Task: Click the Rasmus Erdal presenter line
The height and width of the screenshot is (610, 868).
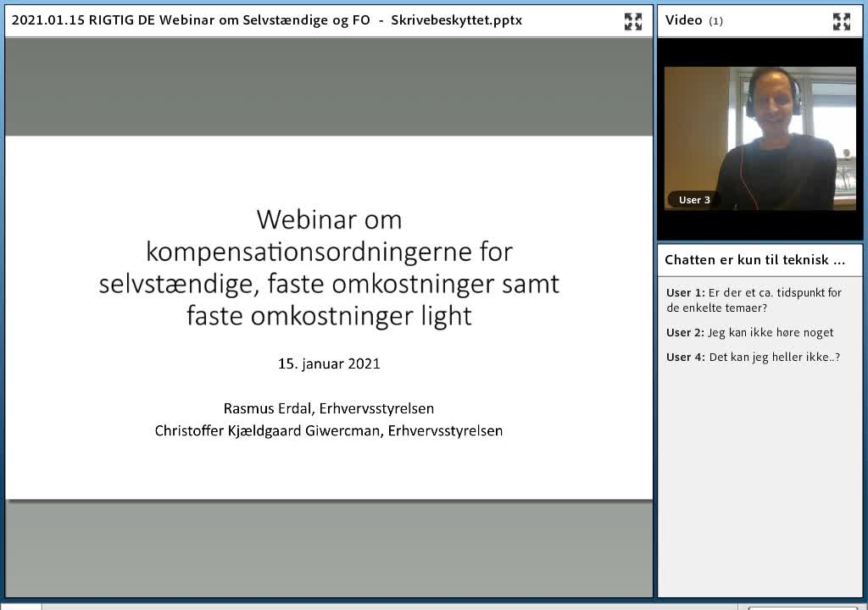Action: [x=329, y=408]
